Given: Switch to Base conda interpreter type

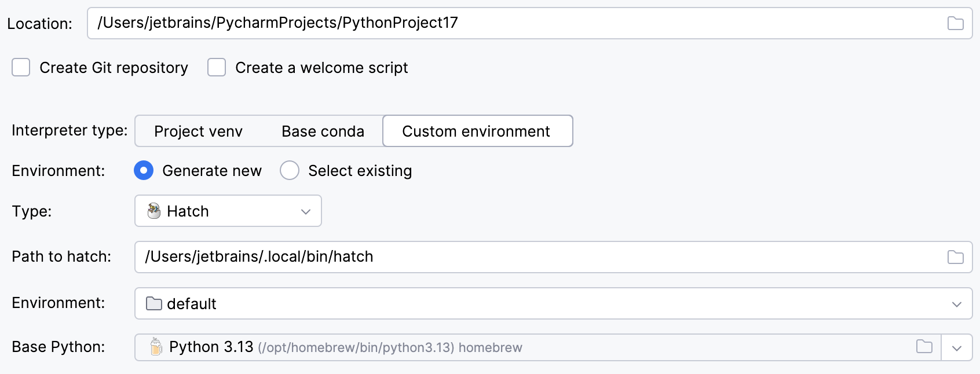Looking at the screenshot, I should click(323, 131).
